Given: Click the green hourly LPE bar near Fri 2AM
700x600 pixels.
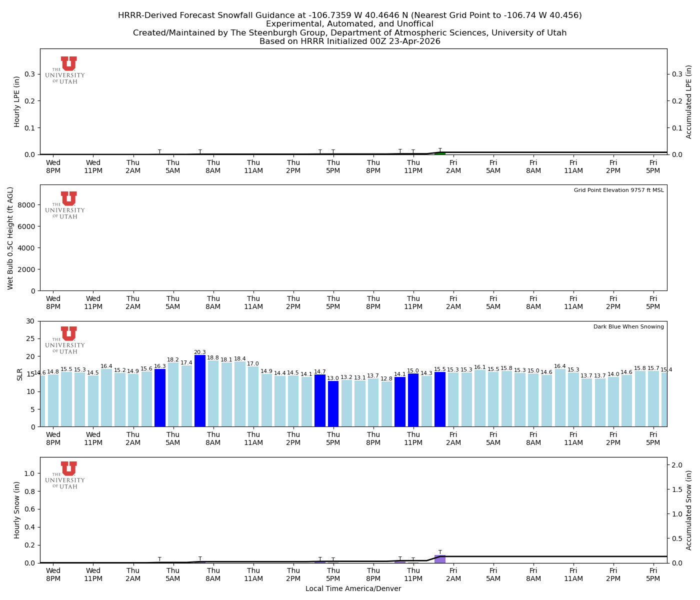Looking at the screenshot, I should [440, 152].
